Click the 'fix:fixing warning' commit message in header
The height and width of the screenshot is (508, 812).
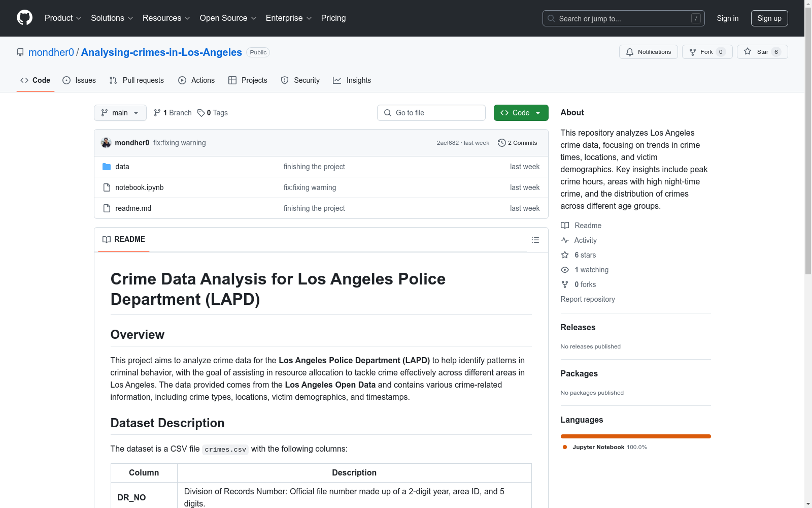click(x=180, y=143)
